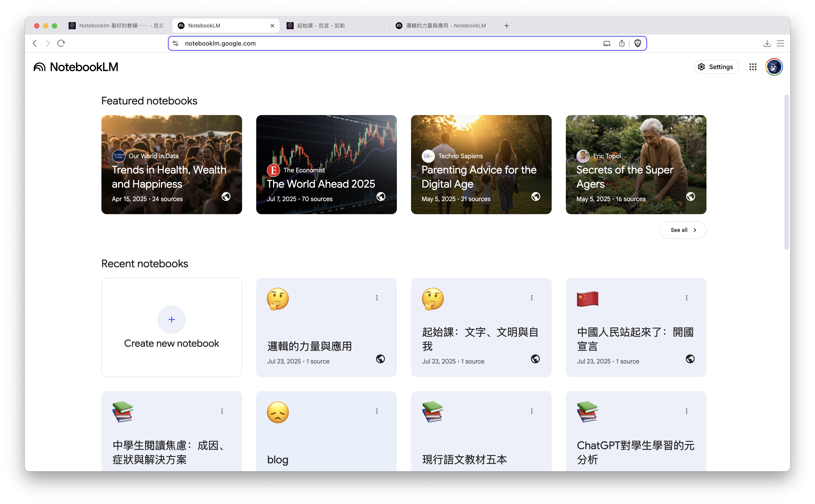This screenshot has height=504, width=815.
Task: Click the Brave Shields lion icon
Action: (638, 43)
